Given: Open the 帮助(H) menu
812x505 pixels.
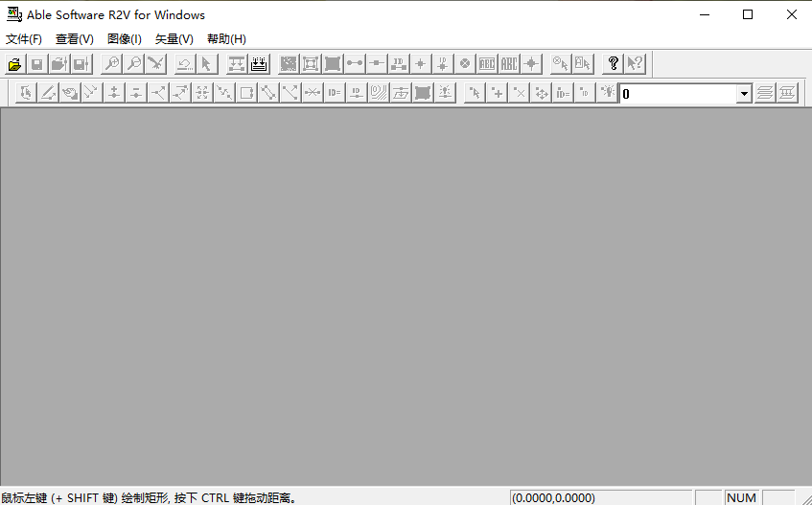Looking at the screenshot, I should pyautogui.click(x=226, y=38).
